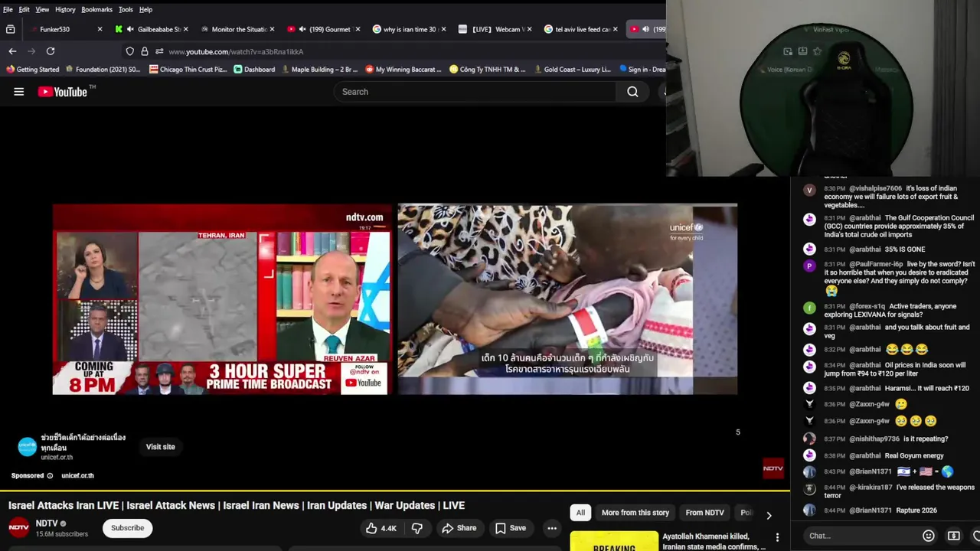Viewport: 980px width, 551px height.
Task: Mute the (199) Gourmet tab audio icon
Action: tap(302, 29)
